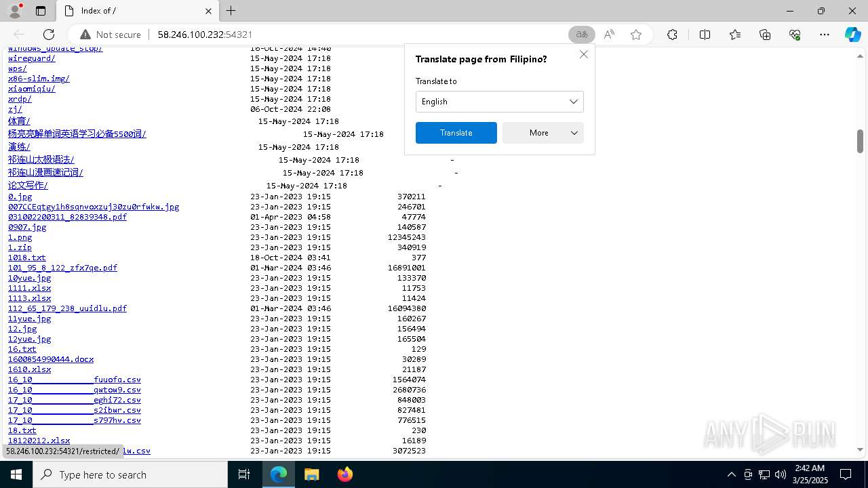
Task: Click the translate icon in address bar
Action: click(581, 35)
